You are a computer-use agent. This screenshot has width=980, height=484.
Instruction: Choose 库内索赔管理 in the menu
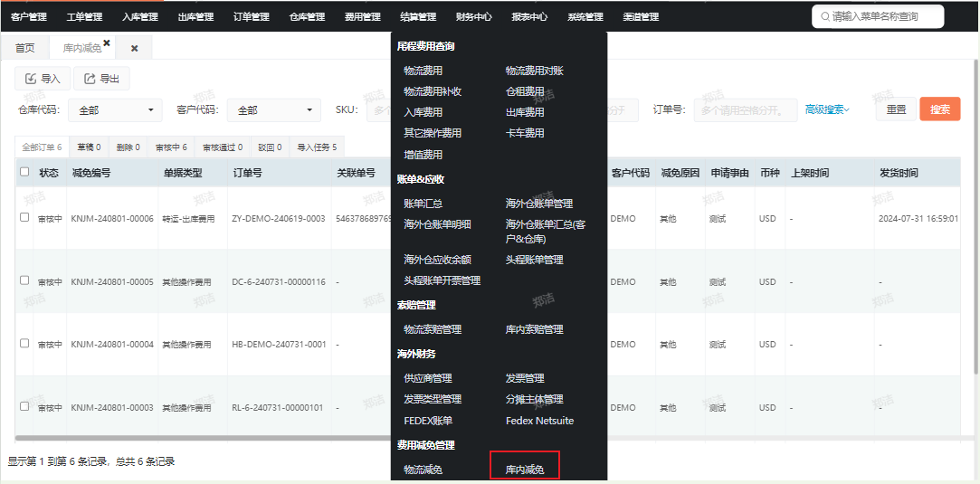point(535,329)
